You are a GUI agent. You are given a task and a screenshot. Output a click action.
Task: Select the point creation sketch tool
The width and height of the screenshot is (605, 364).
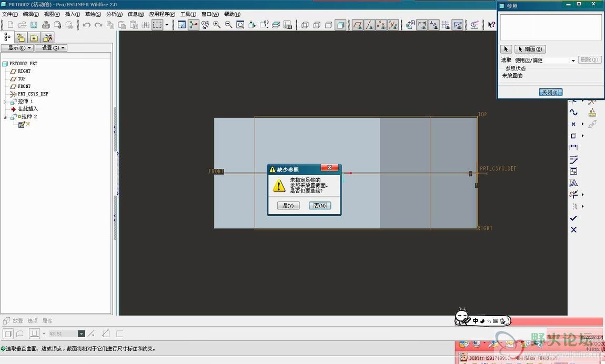(x=573, y=124)
